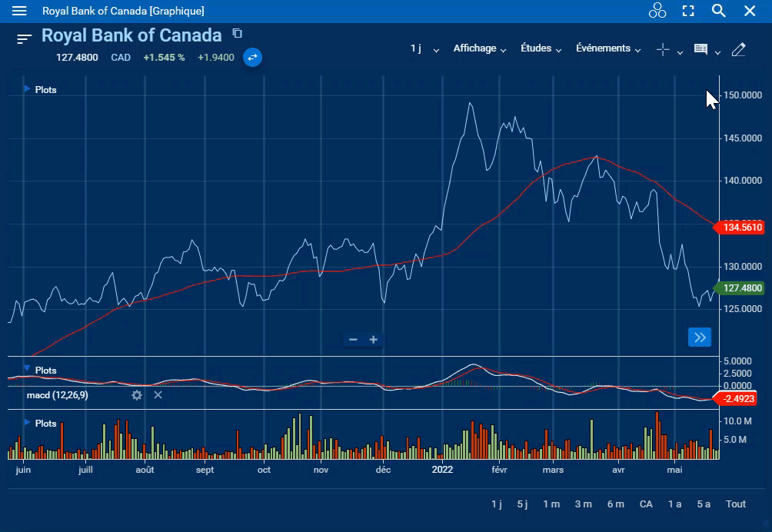772x532 pixels.
Task: Zoom out with the minus button
Action: pos(353,340)
